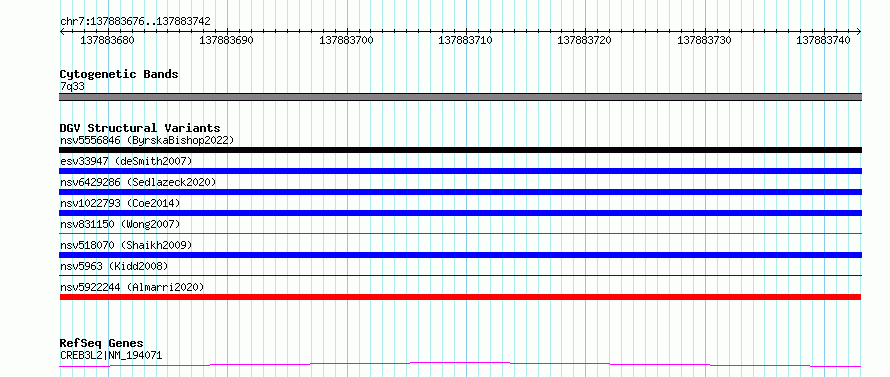Viewport: 890px width, 377px height.
Task: Click ruler position 137883720
Action: [x=585, y=40]
